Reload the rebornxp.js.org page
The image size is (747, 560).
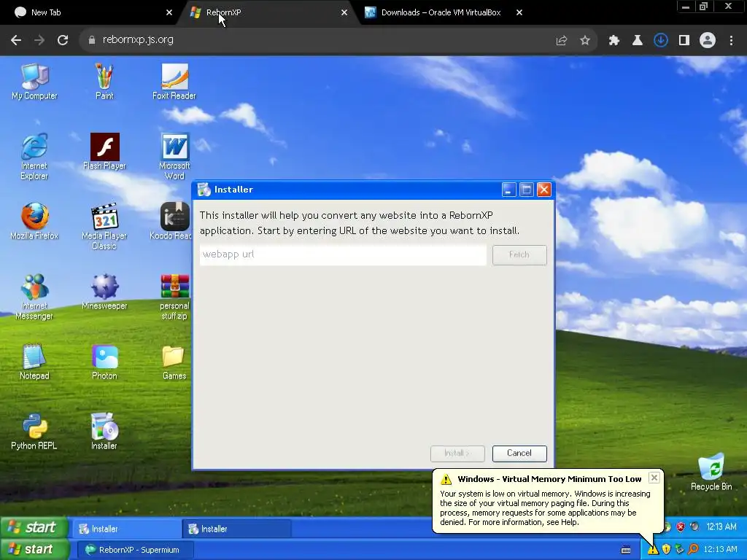click(x=63, y=40)
